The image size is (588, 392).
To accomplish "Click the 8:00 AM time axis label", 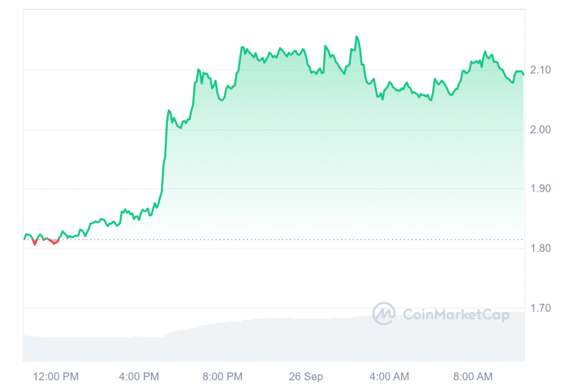I will pyautogui.click(x=473, y=377).
